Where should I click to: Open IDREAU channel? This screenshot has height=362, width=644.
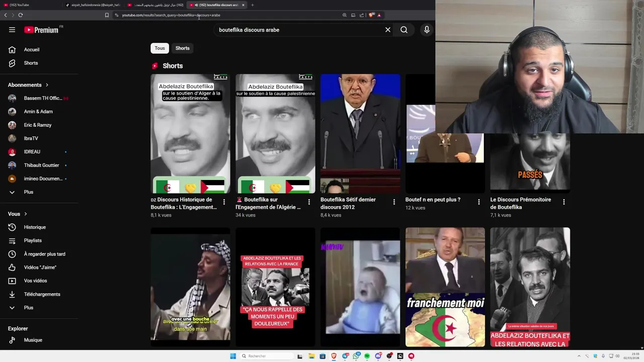point(32,152)
